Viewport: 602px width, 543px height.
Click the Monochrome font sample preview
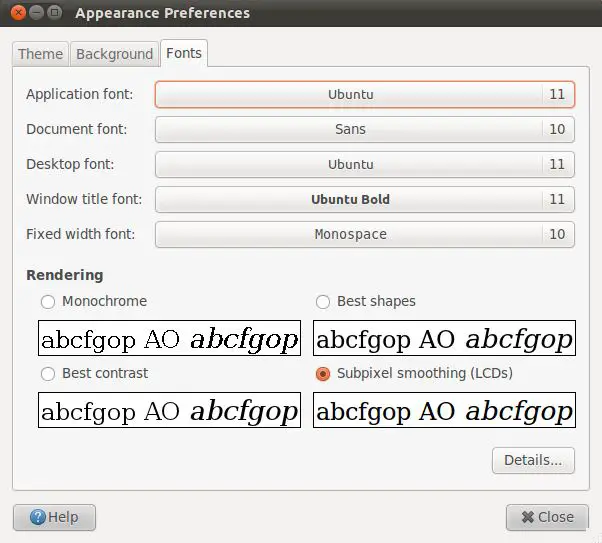[x=169, y=339]
